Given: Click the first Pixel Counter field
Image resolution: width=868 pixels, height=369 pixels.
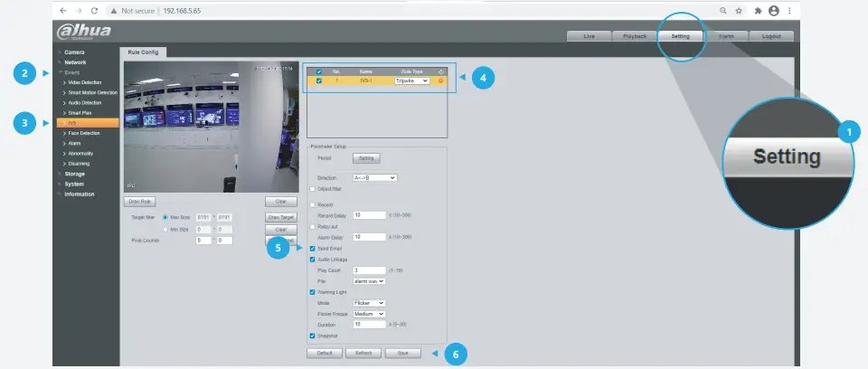Looking at the screenshot, I should [203, 241].
